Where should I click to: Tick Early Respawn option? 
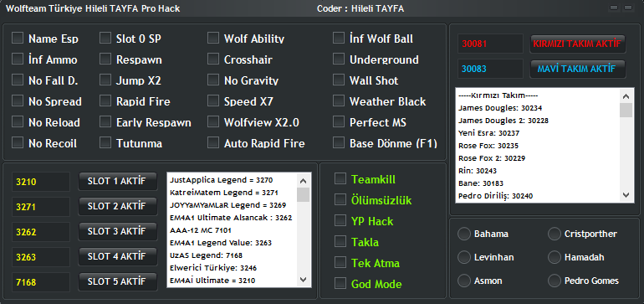[105, 122]
